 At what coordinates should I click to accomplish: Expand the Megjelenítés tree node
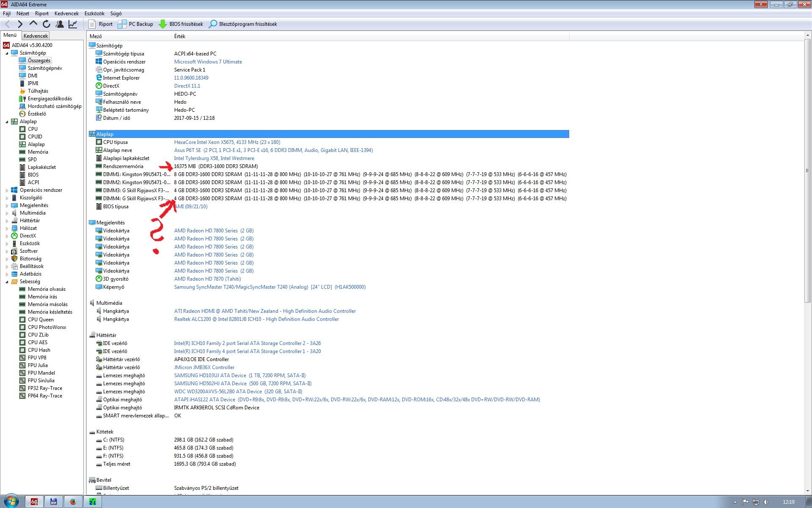point(7,206)
